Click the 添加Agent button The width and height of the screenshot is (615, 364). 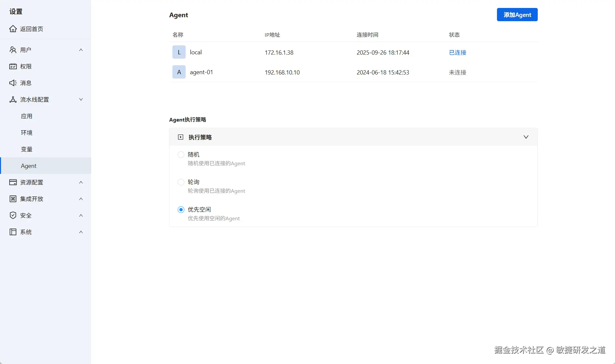[x=517, y=15]
